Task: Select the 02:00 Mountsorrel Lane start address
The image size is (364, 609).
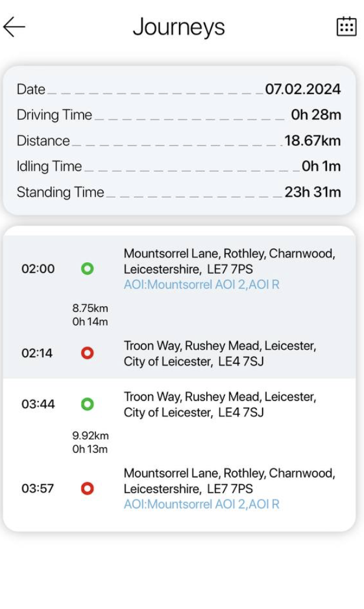Action: pos(229,262)
